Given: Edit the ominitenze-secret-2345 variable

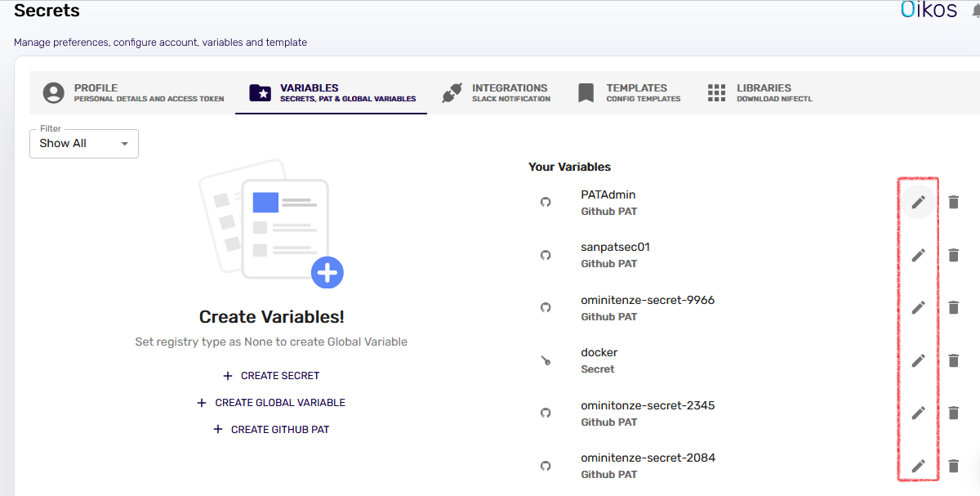Looking at the screenshot, I should [918, 413].
